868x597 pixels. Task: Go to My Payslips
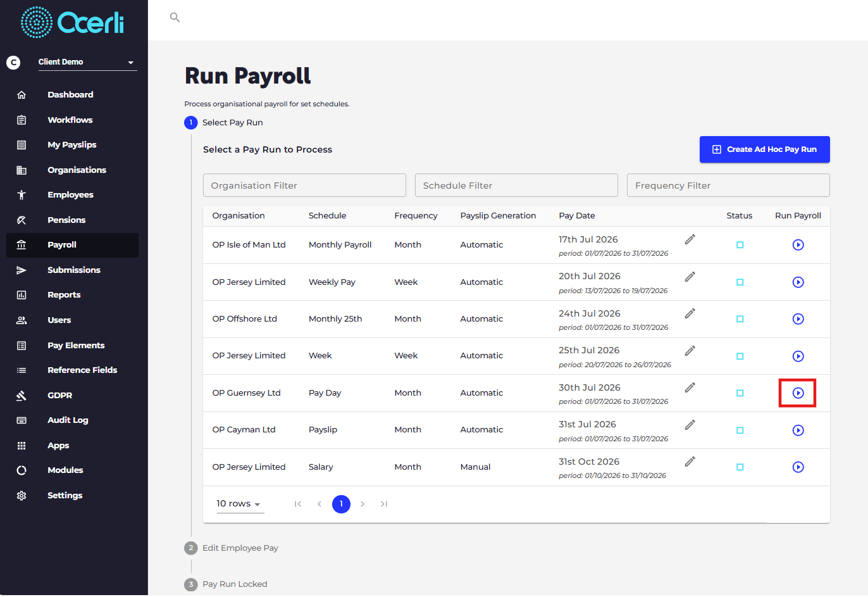point(71,145)
